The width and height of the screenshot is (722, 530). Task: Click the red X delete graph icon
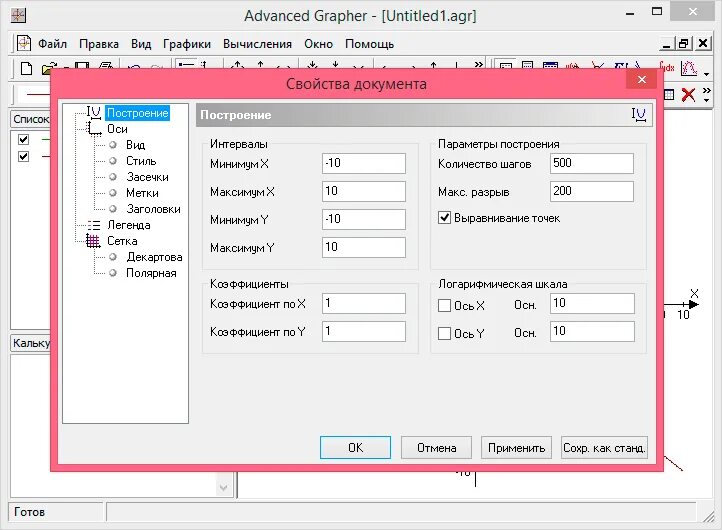688,94
